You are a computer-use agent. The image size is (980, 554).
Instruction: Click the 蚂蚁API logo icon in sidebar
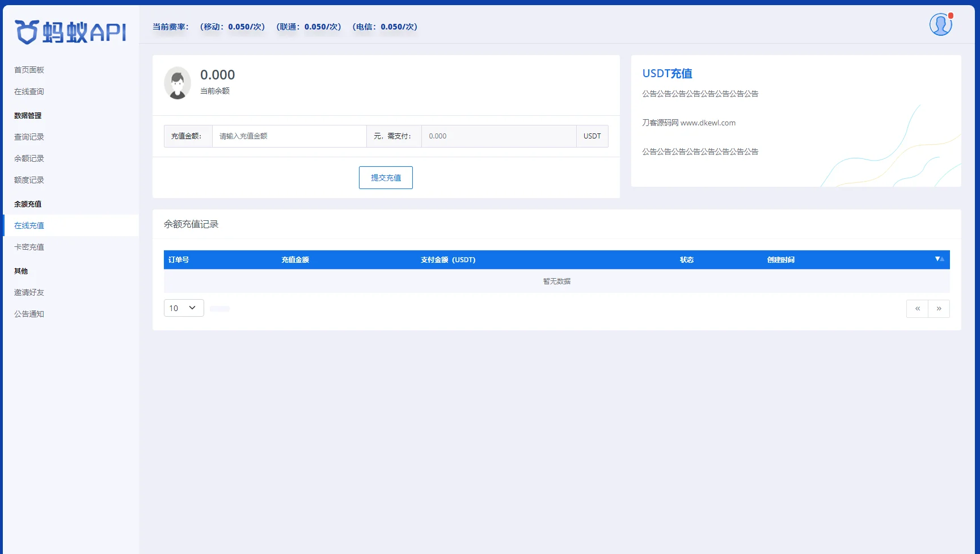[x=27, y=31]
